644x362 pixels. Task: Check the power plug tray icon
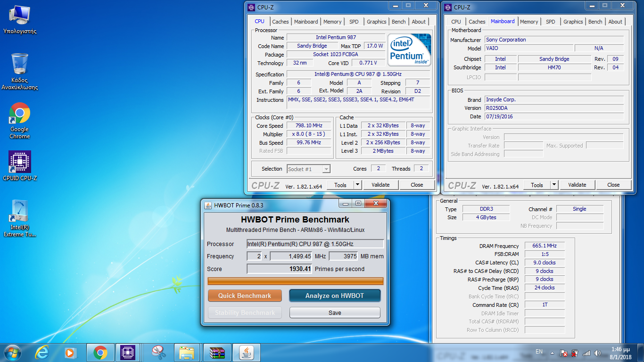[575, 353]
